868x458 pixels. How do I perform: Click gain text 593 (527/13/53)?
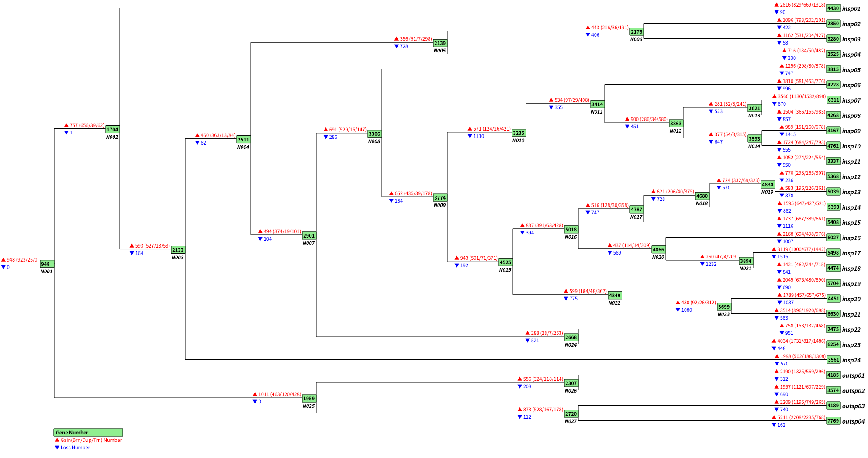click(x=152, y=246)
